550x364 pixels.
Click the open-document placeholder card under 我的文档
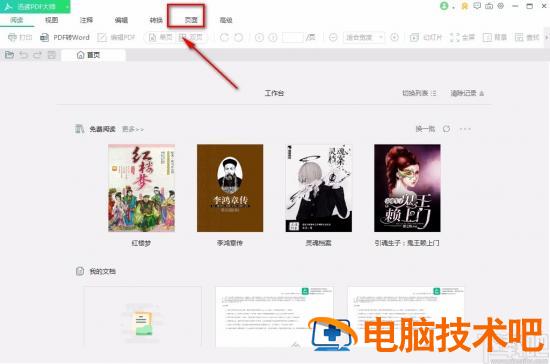(x=142, y=317)
